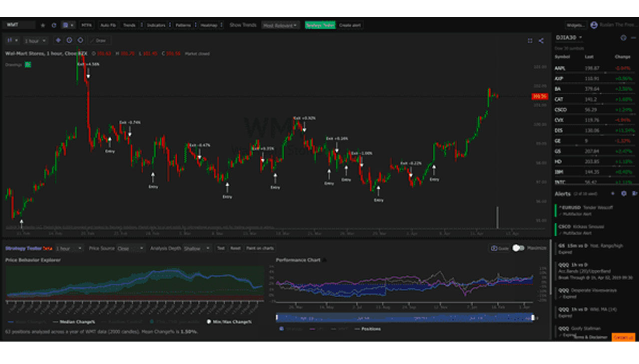Select the Draw pencil tool
The image size is (639, 364).
pyautogui.click(x=99, y=40)
